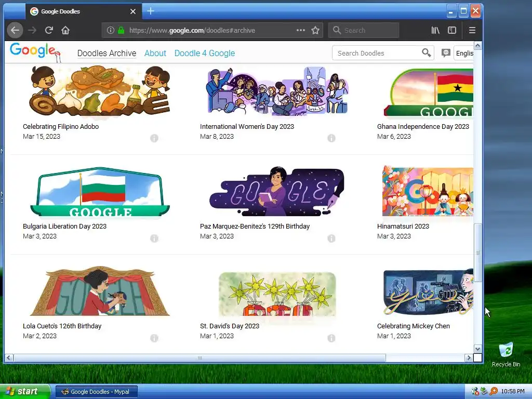Toggle the sidebar view icon
The image size is (532, 399).
452,30
